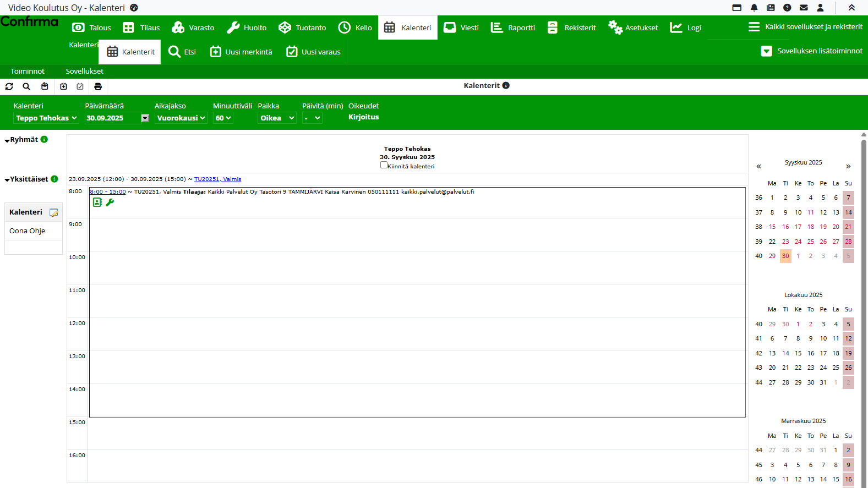Collapse the Yksittäiset section
Viewport: 868px width, 488px height.
(7, 180)
